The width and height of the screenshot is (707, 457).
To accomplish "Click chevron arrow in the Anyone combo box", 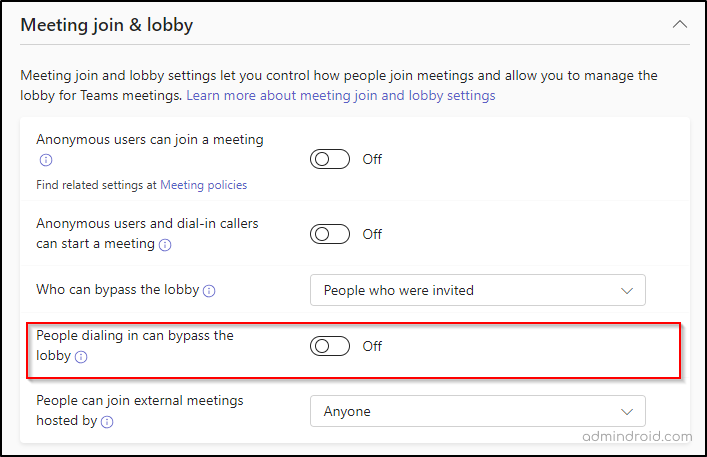I will (x=627, y=411).
